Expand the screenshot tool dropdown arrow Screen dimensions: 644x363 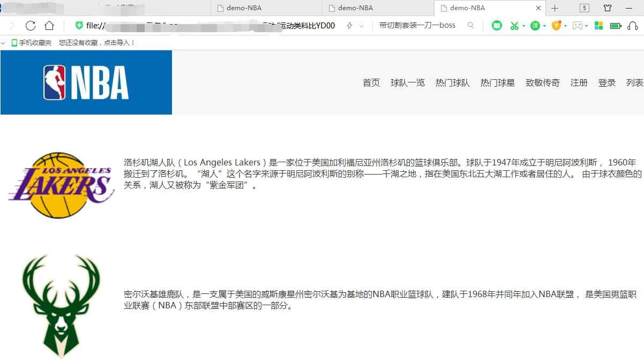[x=523, y=26]
